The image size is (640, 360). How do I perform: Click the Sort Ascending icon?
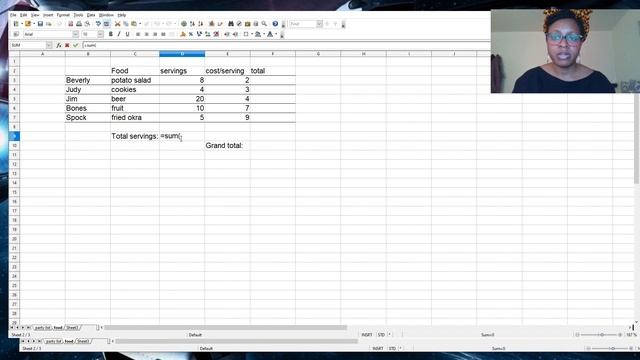coord(192,24)
